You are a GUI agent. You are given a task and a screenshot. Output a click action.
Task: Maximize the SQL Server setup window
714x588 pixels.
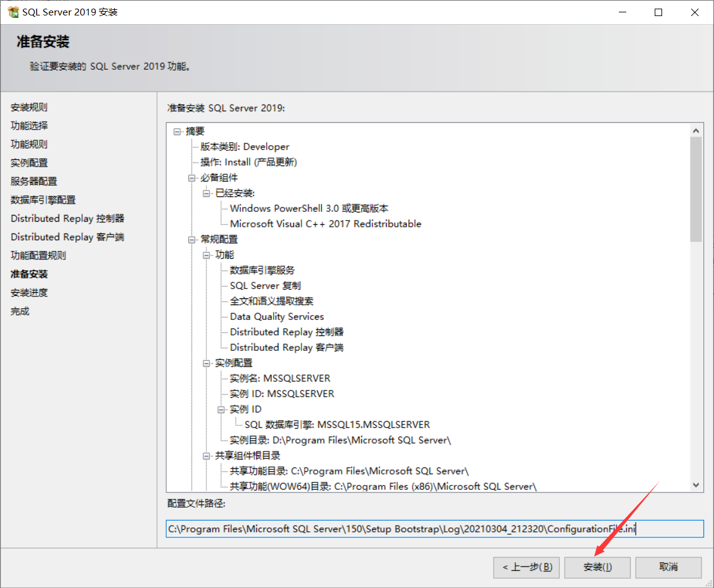tap(658, 12)
